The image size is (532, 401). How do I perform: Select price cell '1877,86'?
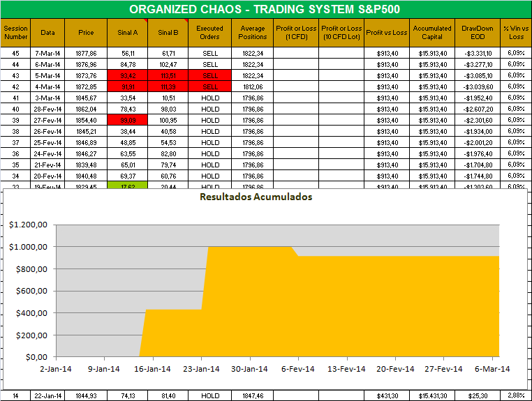(86, 53)
